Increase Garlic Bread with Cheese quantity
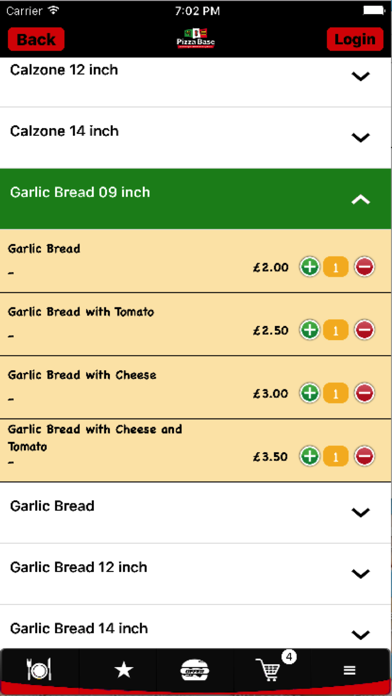 (x=310, y=393)
